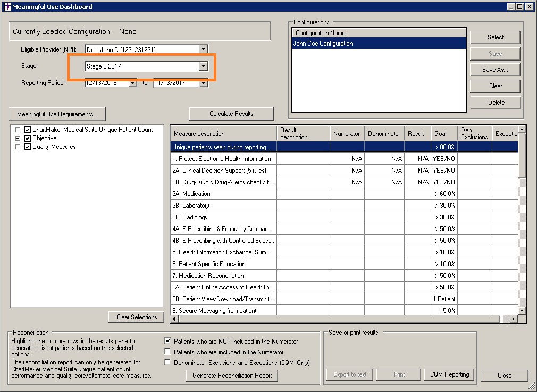Uncheck the Objective checkbox

click(28, 138)
